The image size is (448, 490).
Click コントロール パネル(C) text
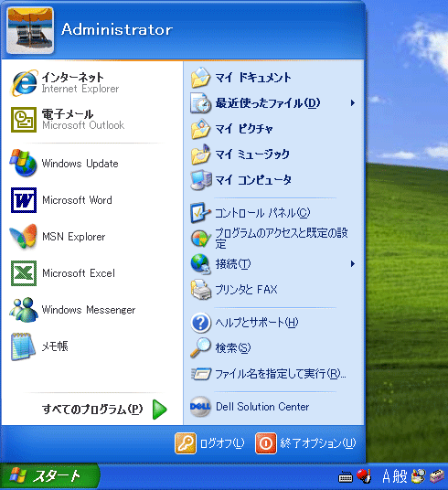click(262, 213)
